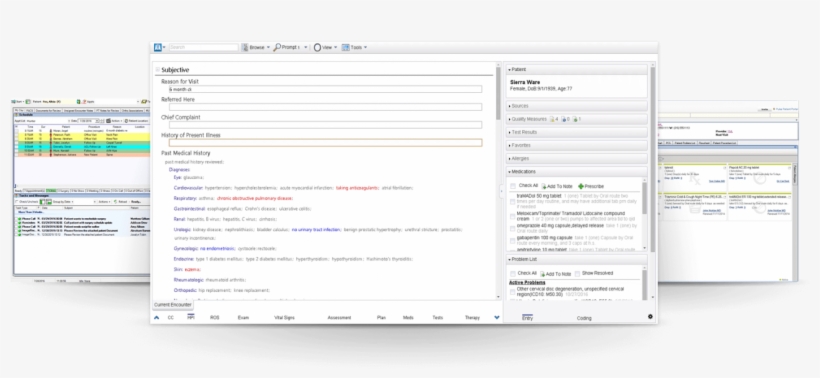Jump to the HPI section tab
The height and width of the screenshot is (378, 820).
coord(190,317)
